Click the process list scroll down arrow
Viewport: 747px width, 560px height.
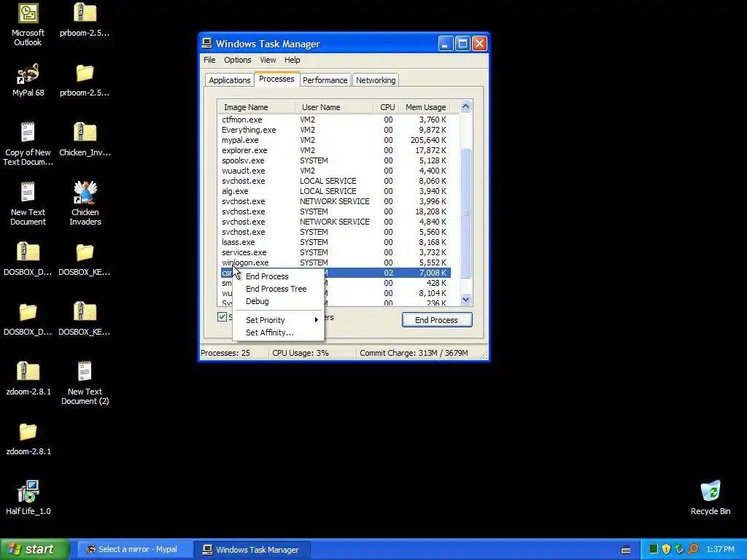(466, 299)
